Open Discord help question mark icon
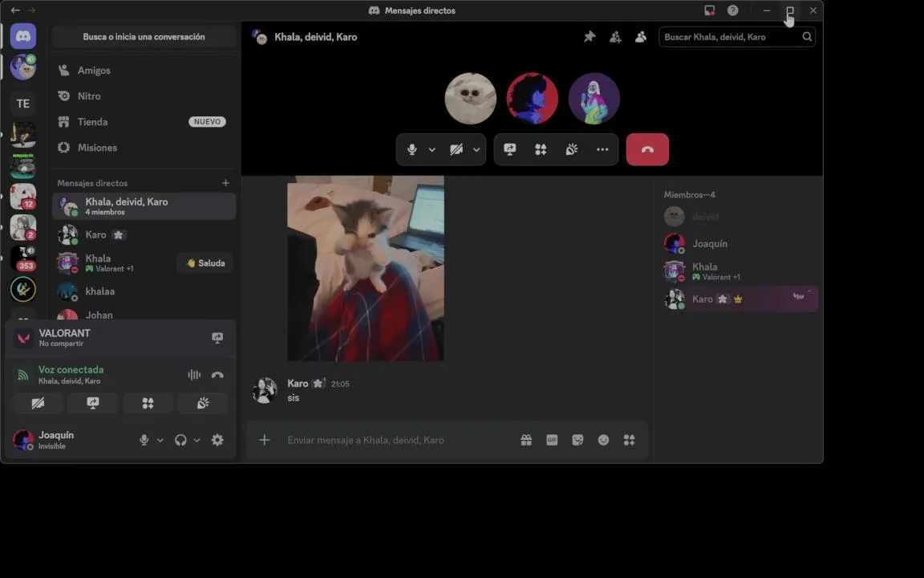Image resolution: width=924 pixels, height=578 pixels. click(x=732, y=10)
